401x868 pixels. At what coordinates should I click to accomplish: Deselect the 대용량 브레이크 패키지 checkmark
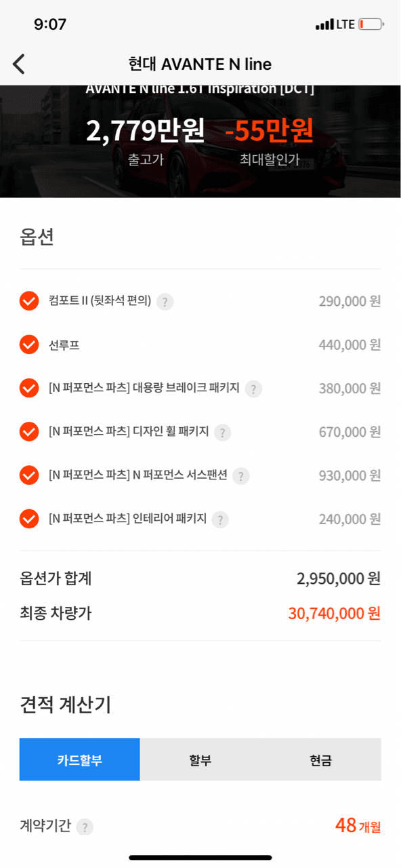[28, 388]
